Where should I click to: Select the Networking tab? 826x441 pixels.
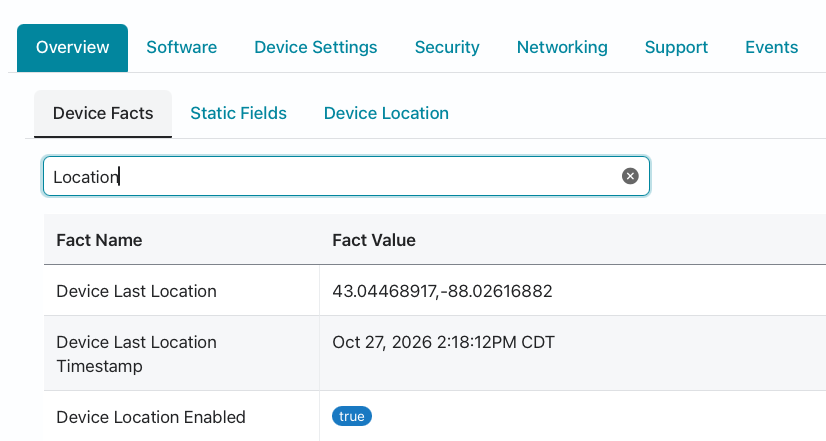[562, 47]
